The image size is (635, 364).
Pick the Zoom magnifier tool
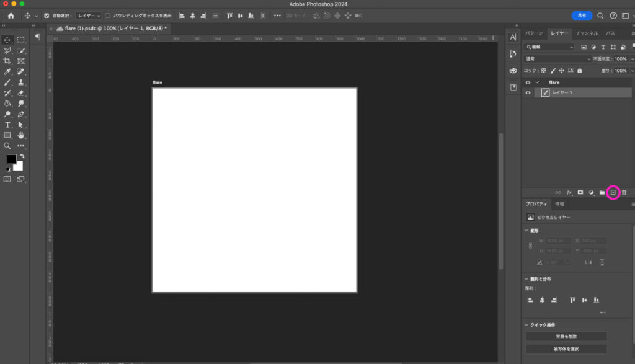[x=7, y=146]
